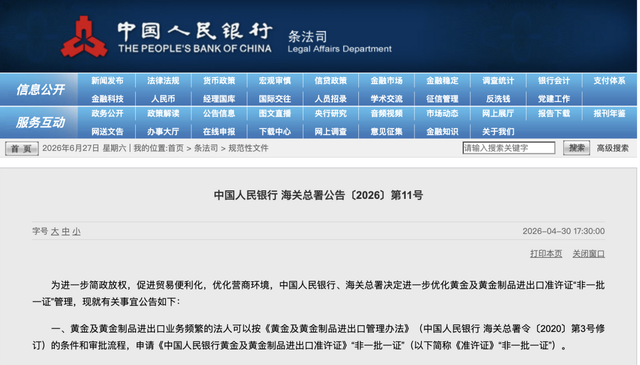Open 关于我们 link
Screen dimensions: 640x365
[x=498, y=131]
